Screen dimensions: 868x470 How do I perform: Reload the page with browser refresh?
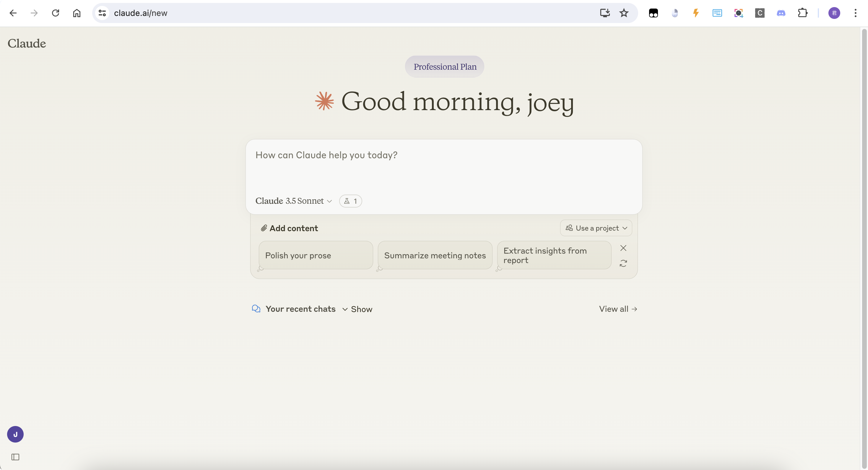pos(55,13)
